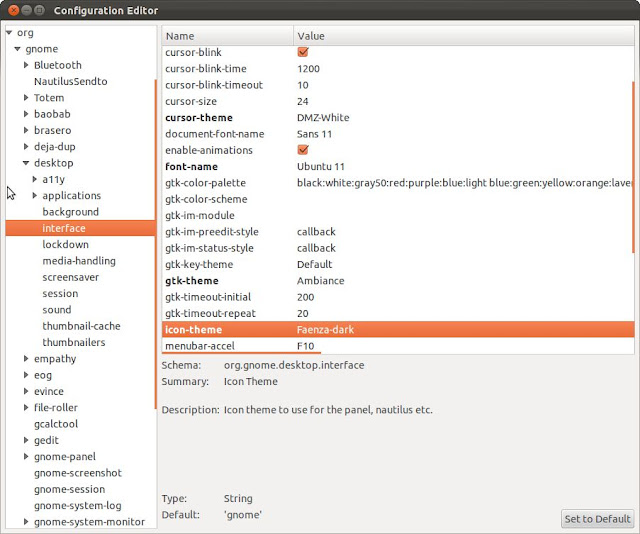The width and height of the screenshot is (640, 534).
Task: Select gnome-system-log in the tree
Action: [x=78, y=506]
